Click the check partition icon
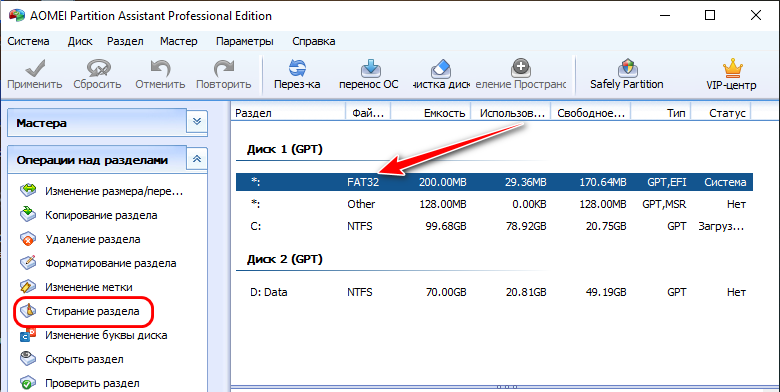 28,383
